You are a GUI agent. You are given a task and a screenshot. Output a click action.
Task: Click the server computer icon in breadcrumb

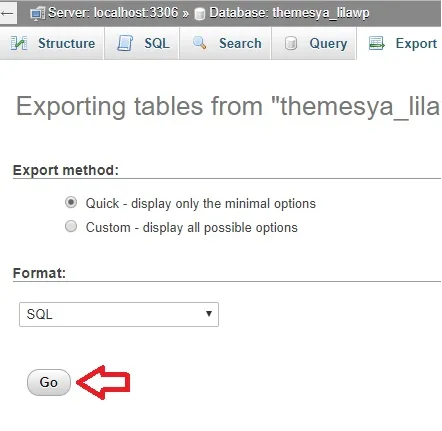click(x=37, y=14)
